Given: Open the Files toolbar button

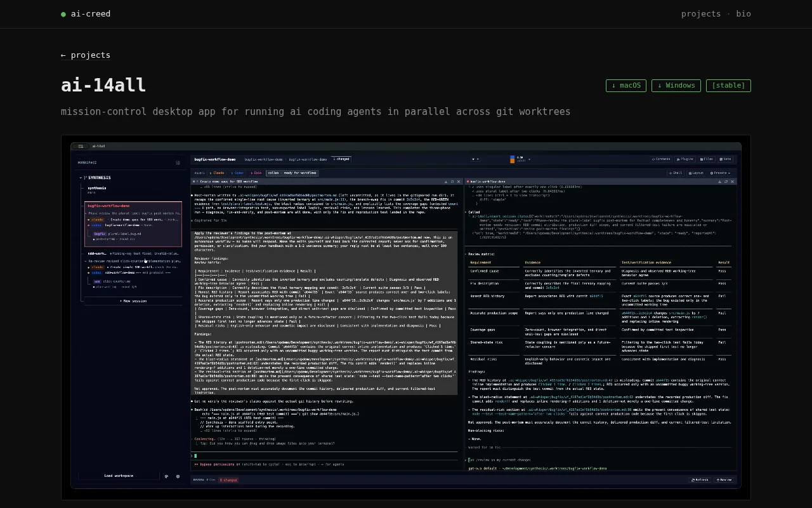Looking at the screenshot, I should [x=707, y=159].
